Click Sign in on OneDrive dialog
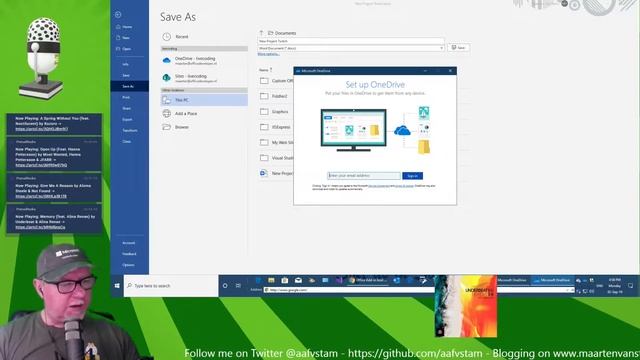640x360 pixels. pyautogui.click(x=412, y=176)
